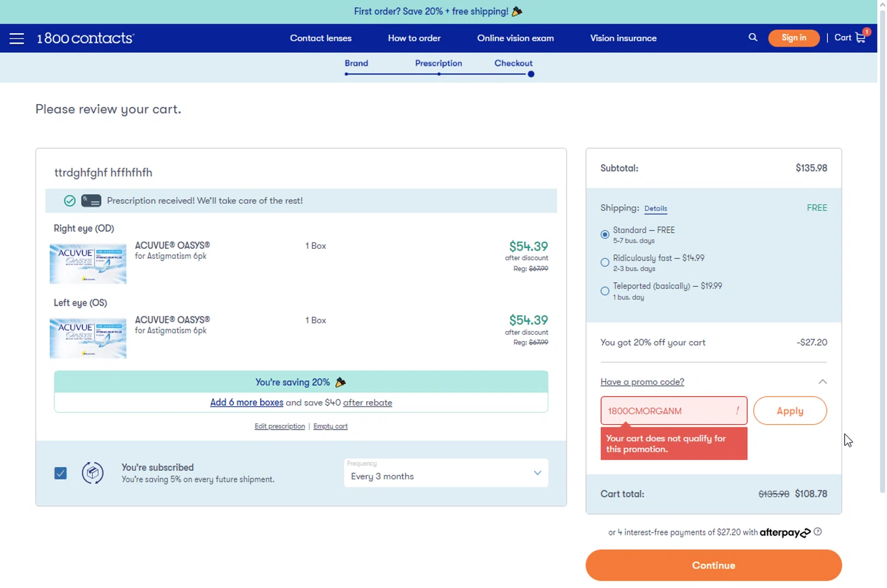Viewport: 887px width, 588px height.
Task: Click Have a promo code? link
Action: pyautogui.click(x=642, y=382)
